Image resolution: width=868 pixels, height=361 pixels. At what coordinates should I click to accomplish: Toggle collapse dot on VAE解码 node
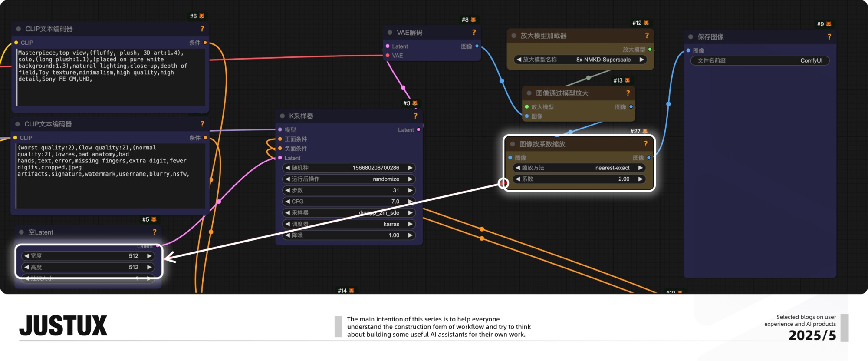tap(390, 33)
